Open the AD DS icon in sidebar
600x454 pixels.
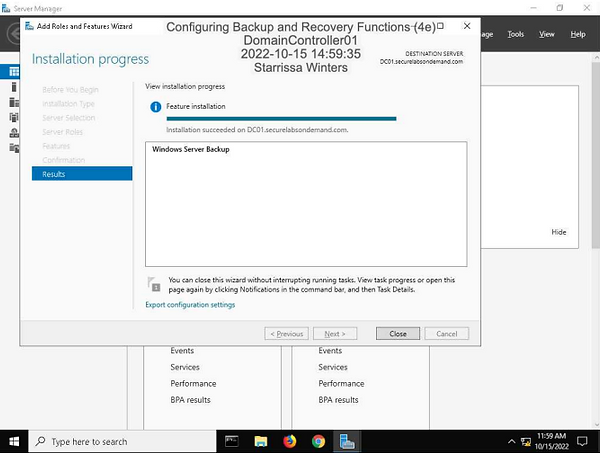[13, 117]
